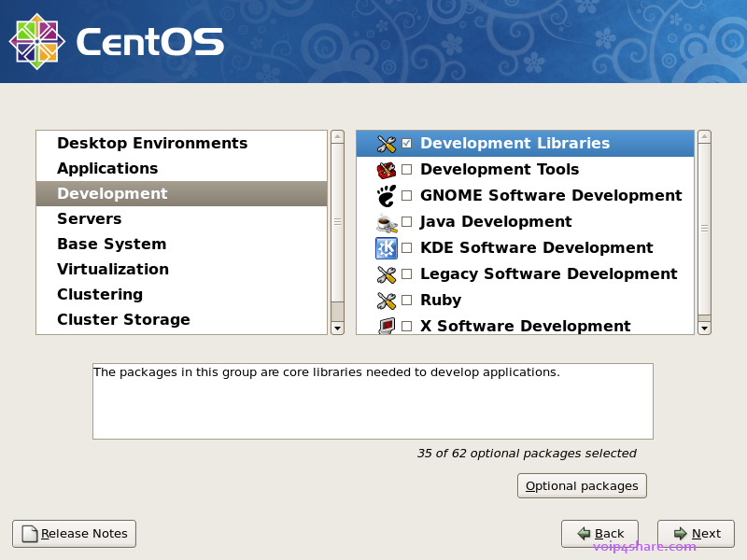The image size is (747, 560).
Task: Click the Back button
Action: click(599, 533)
